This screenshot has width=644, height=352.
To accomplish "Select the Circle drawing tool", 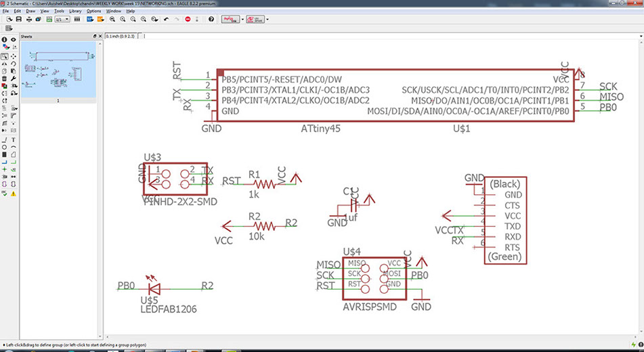I will (5, 147).
